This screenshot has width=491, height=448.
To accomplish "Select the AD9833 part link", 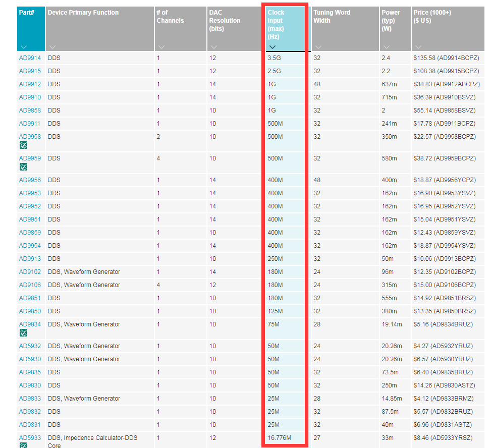I will [30, 399].
